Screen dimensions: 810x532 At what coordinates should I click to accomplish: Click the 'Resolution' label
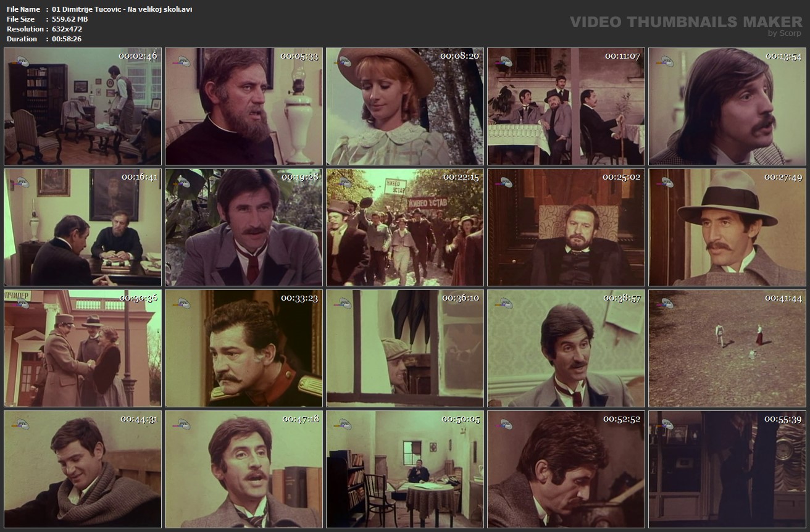[x=25, y=29]
